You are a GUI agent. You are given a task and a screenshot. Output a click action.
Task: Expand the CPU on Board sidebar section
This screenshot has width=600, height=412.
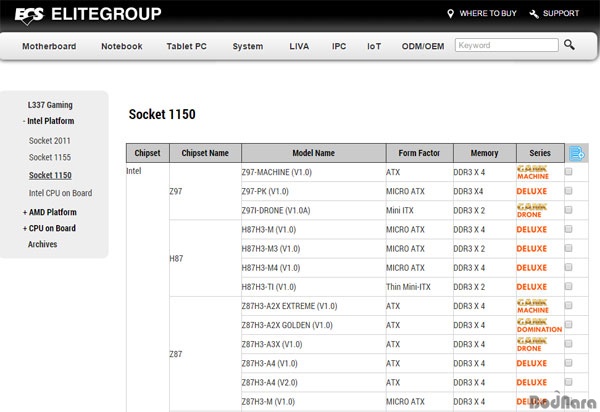(49, 228)
